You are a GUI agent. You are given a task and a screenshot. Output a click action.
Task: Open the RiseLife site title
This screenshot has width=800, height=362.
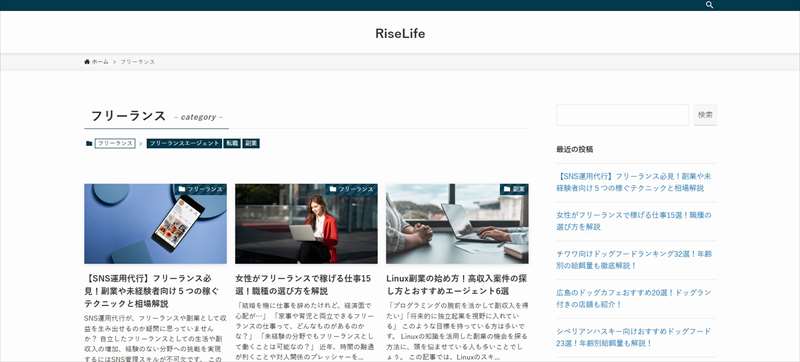click(x=400, y=34)
